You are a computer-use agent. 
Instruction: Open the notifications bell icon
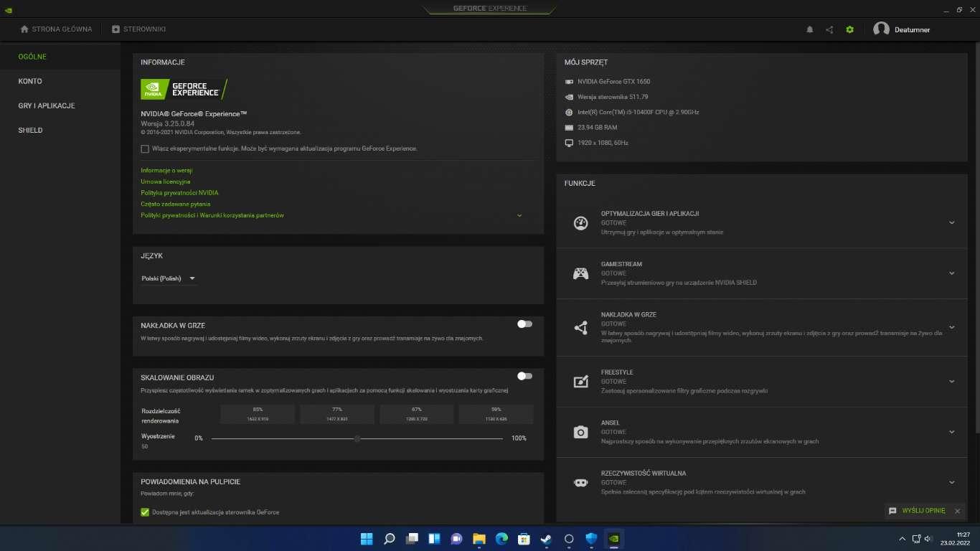[x=810, y=29]
